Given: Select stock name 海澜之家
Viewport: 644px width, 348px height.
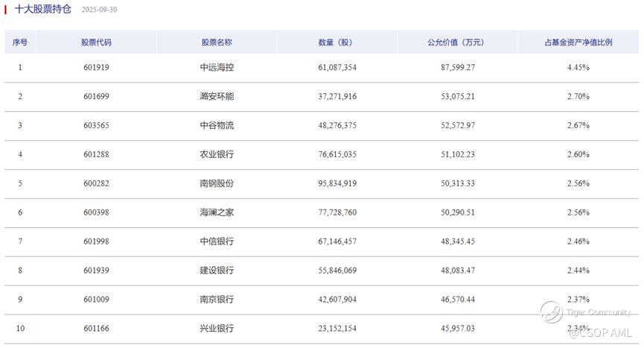Looking at the screenshot, I should point(217,212).
